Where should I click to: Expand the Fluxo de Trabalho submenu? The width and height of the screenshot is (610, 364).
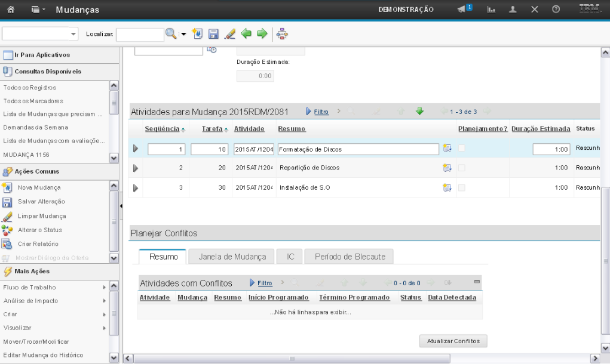click(x=104, y=288)
